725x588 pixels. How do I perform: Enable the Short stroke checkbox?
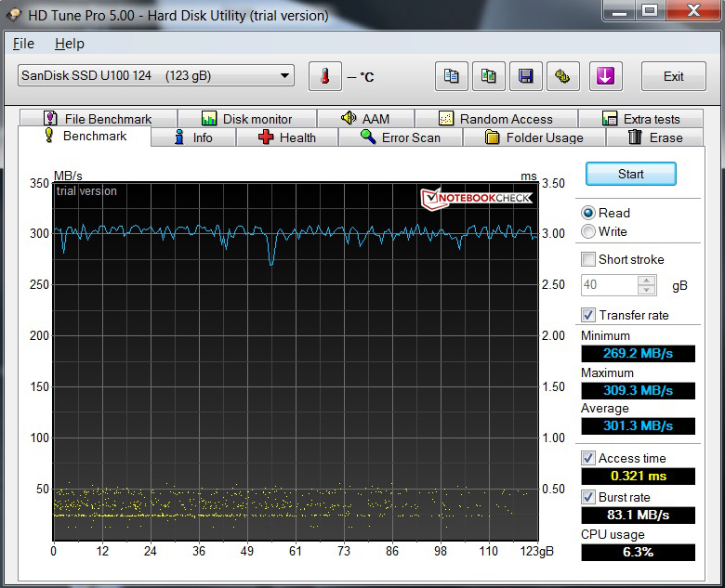point(588,259)
